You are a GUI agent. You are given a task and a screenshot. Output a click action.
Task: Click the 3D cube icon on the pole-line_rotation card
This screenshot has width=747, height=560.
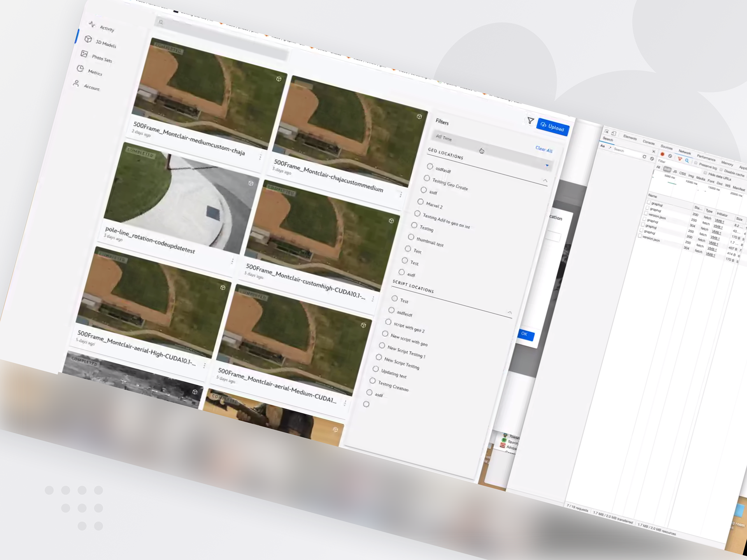pyautogui.click(x=251, y=183)
